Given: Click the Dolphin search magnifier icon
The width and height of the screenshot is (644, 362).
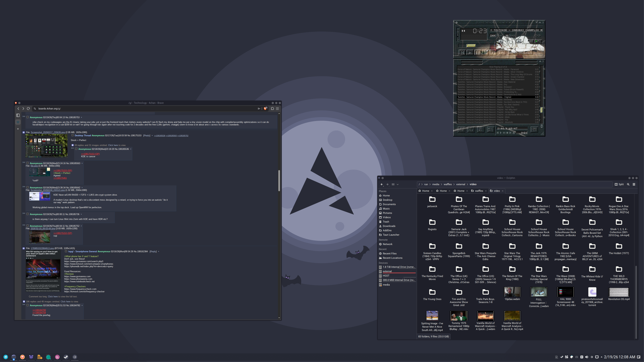Looking at the screenshot, I should pyautogui.click(x=628, y=184).
